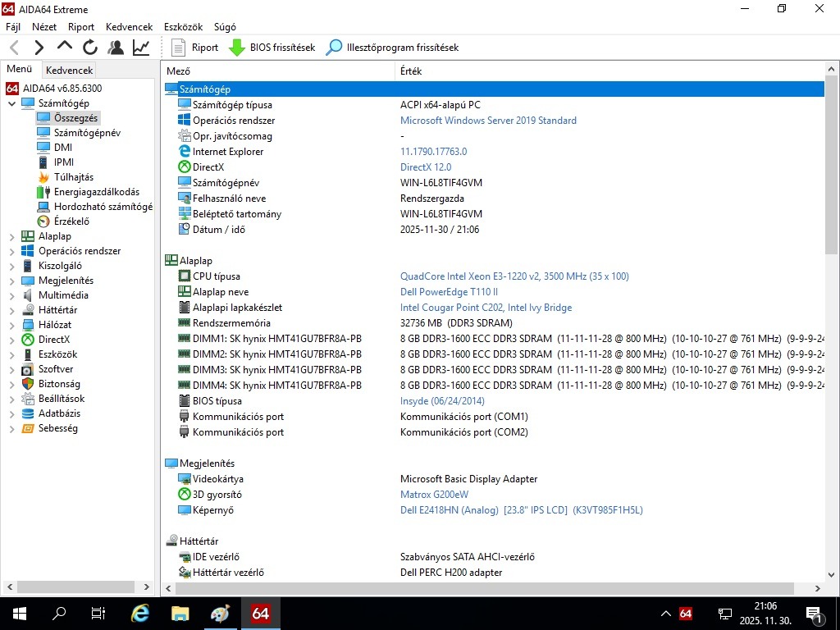
Task: Click the Forward navigation arrow
Action: pyautogui.click(x=39, y=48)
